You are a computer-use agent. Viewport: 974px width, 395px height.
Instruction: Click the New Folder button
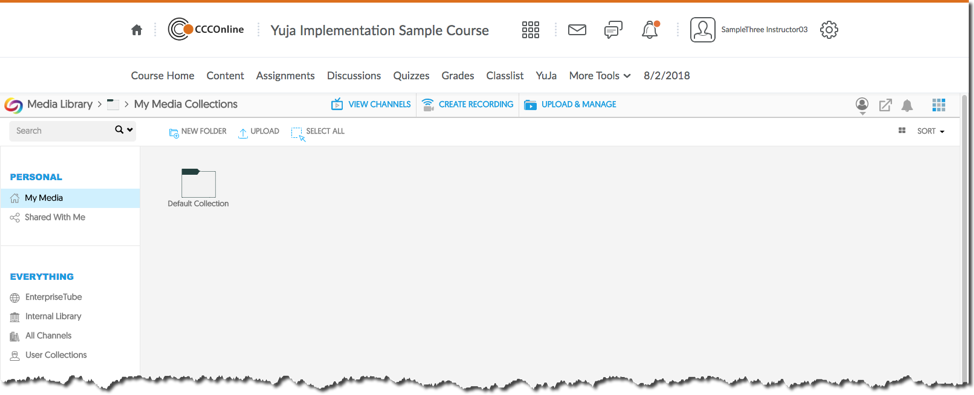tap(198, 132)
